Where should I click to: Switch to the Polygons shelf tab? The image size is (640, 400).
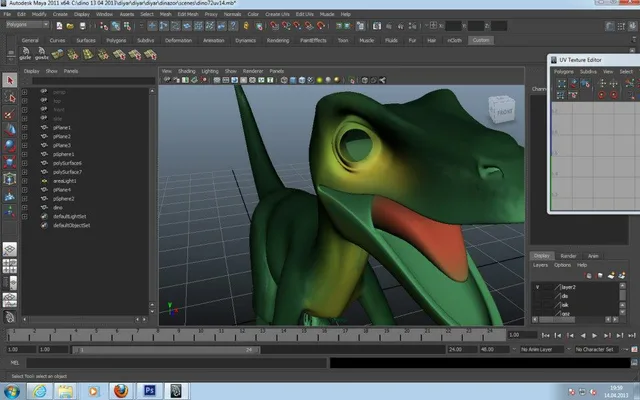pyautogui.click(x=116, y=40)
